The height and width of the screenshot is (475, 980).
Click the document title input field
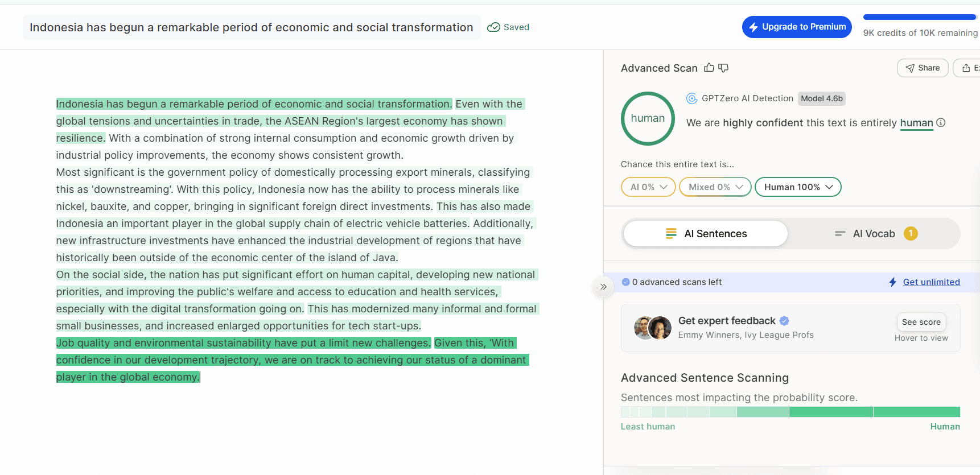click(x=252, y=27)
